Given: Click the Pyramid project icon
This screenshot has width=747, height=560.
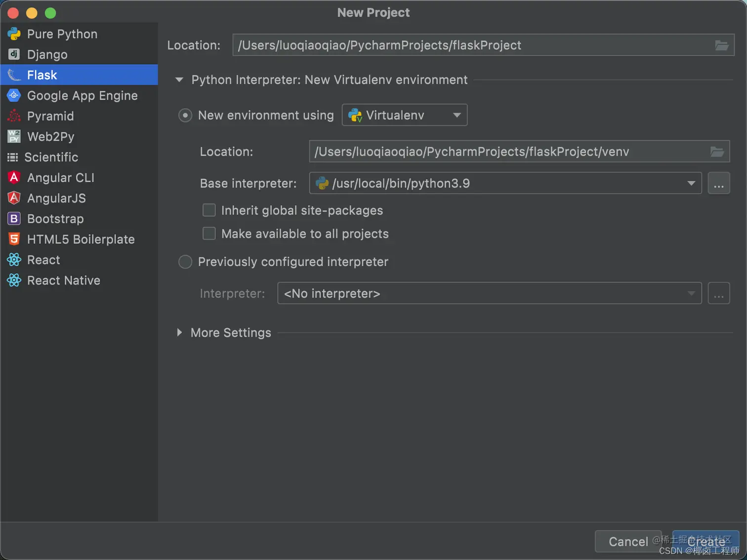Looking at the screenshot, I should point(14,116).
